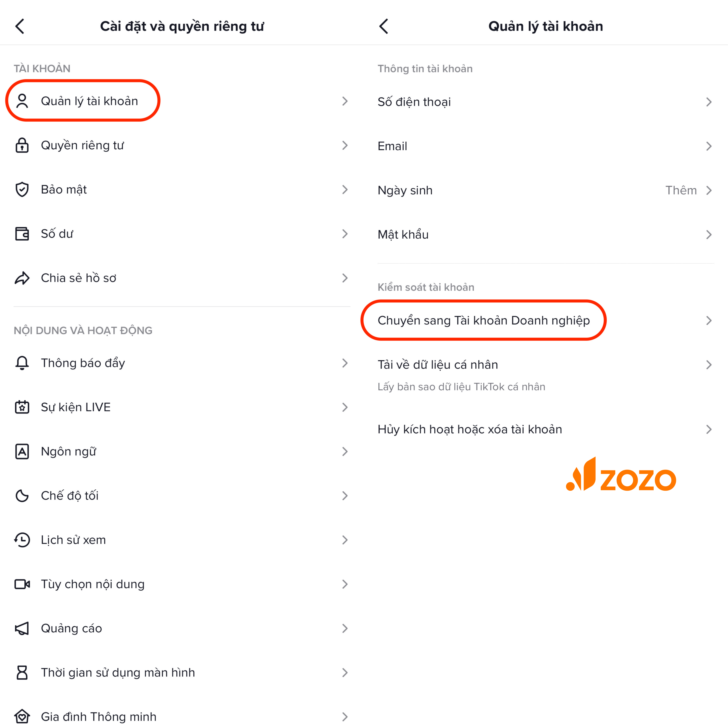Select Chuyển sang Tài khoản Doanh nghiệp
The image size is (728, 728).
coord(546,320)
